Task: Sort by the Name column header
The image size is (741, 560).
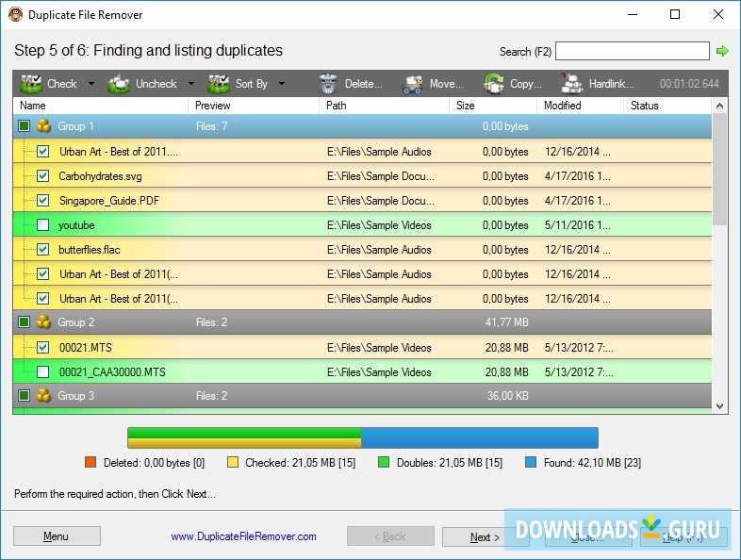Action: (101, 106)
